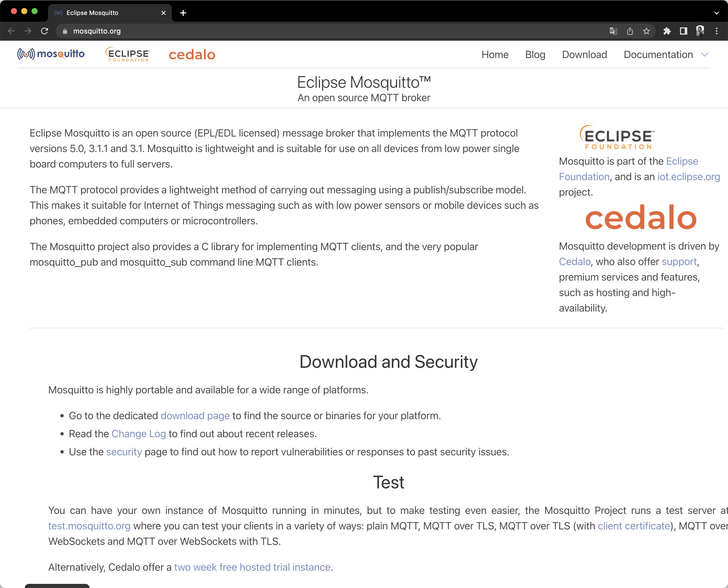Open the Documentation navigation item

pos(658,54)
